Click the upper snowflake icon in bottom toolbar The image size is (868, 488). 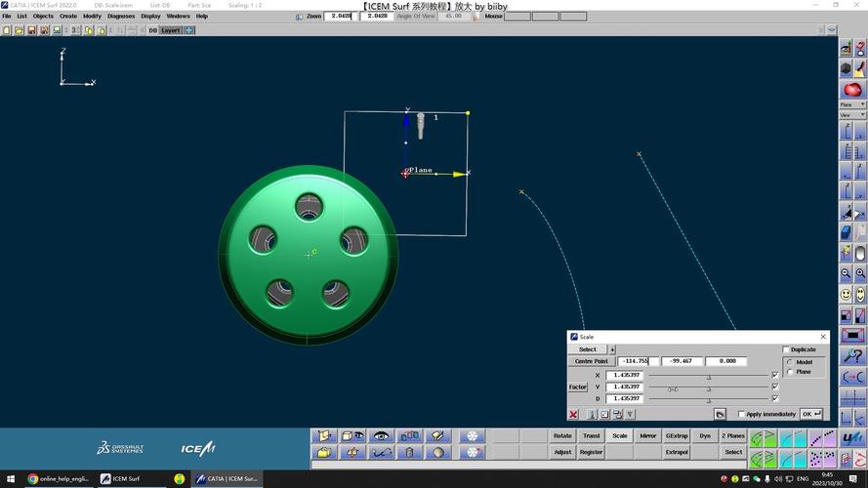coord(473,436)
